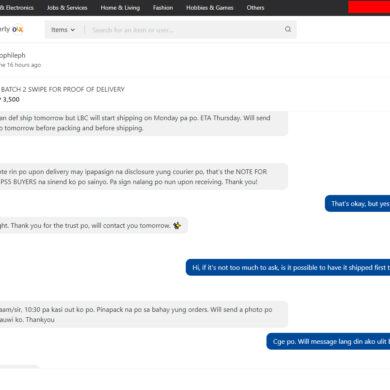Click the "Cge po. Will message" reply bubble
390x390 pixels.
click(328, 341)
